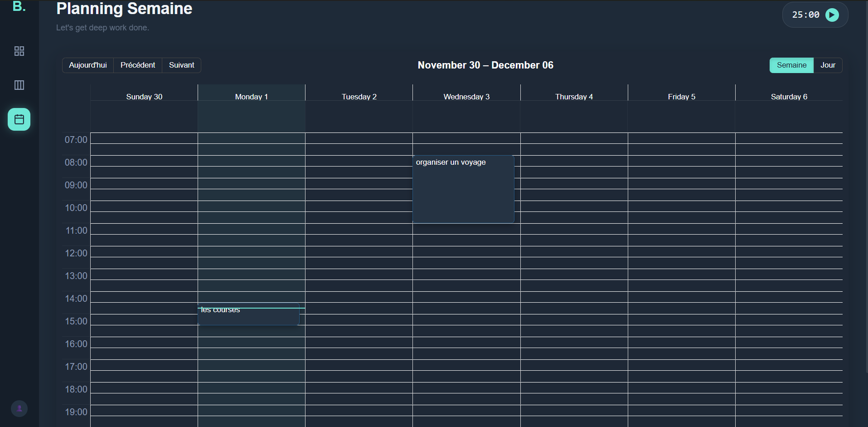Click the Wednesday 3 column header
Viewport: 868px width, 427px height.
466,97
